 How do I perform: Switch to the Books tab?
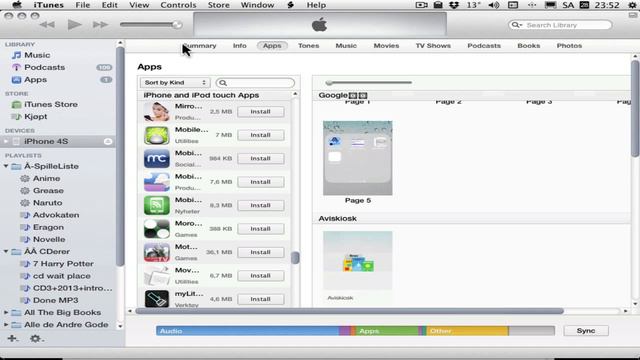click(529, 46)
